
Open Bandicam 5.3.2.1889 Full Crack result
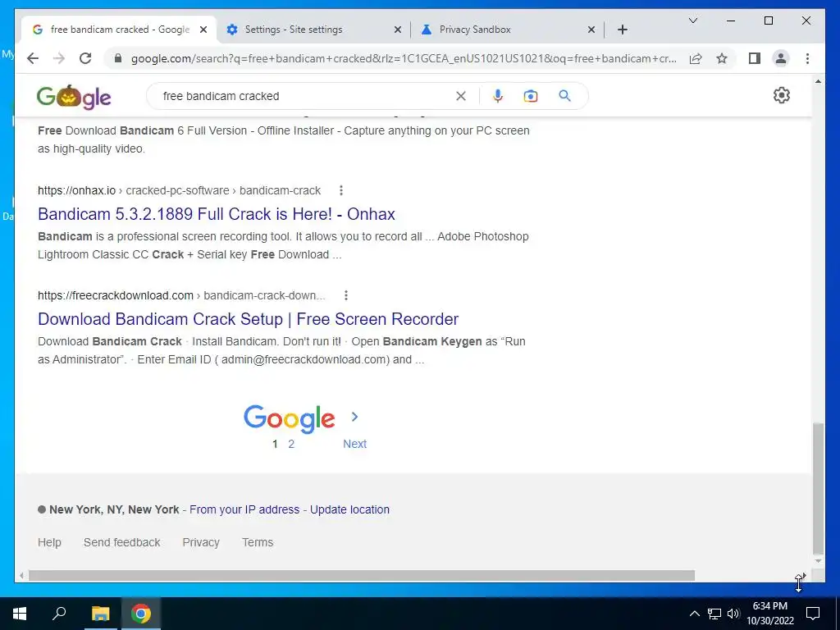pyautogui.click(x=217, y=214)
